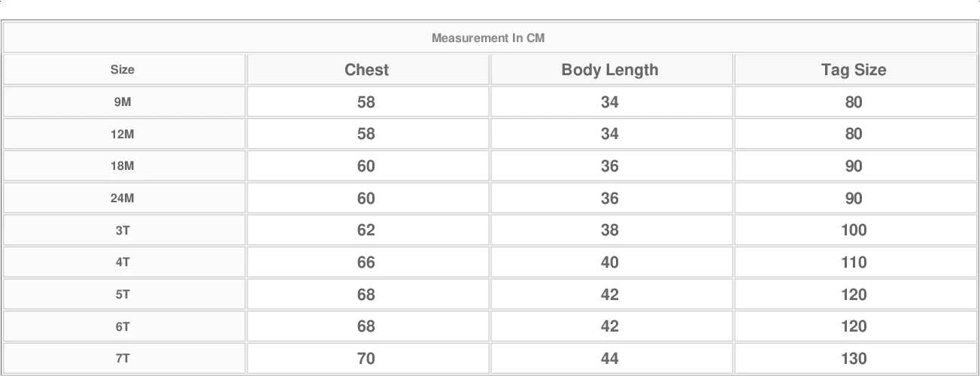Click the Measurement In CM title cell
The height and width of the screenshot is (376, 980).
tap(488, 38)
